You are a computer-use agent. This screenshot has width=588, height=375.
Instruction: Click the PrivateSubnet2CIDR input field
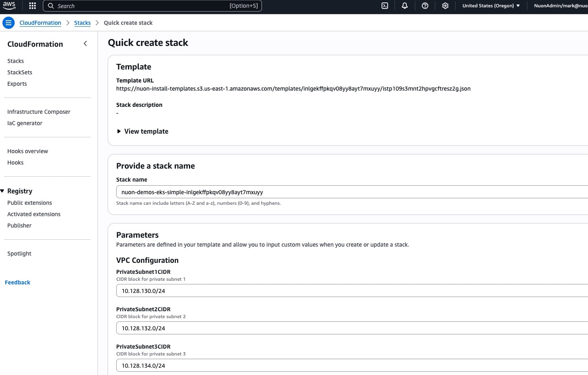[x=352, y=328]
